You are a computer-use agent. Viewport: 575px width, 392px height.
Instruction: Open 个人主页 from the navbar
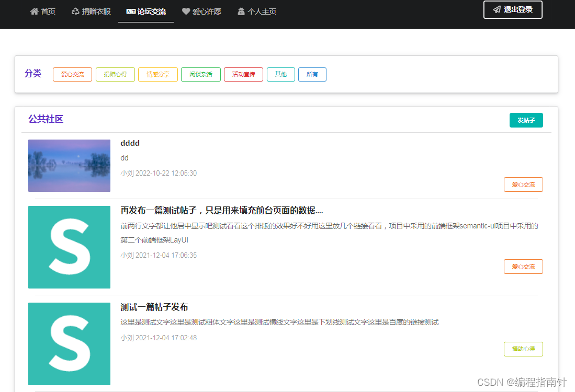click(x=257, y=11)
